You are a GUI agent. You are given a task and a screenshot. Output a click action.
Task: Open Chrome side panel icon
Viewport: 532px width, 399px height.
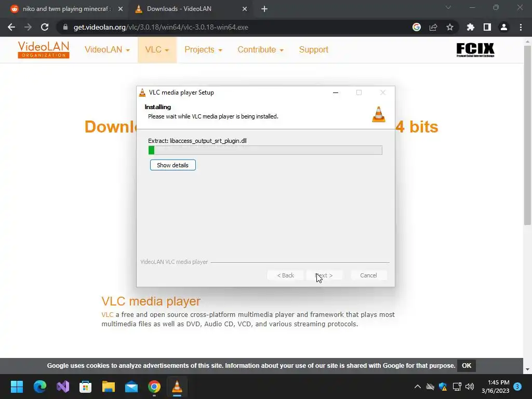point(487,27)
